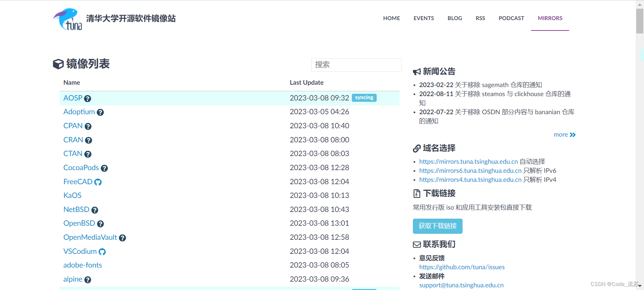The width and height of the screenshot is (644, 290).
Task: Open the CPAN mirror link
Action: [73, 126]
